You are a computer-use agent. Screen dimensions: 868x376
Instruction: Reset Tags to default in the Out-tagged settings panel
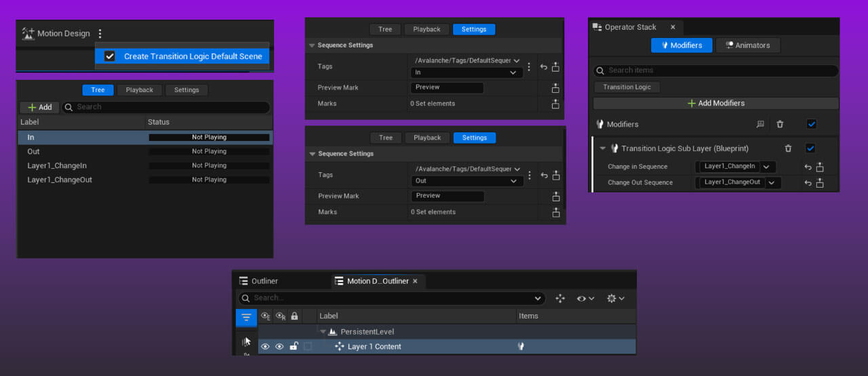click(545, 175)
